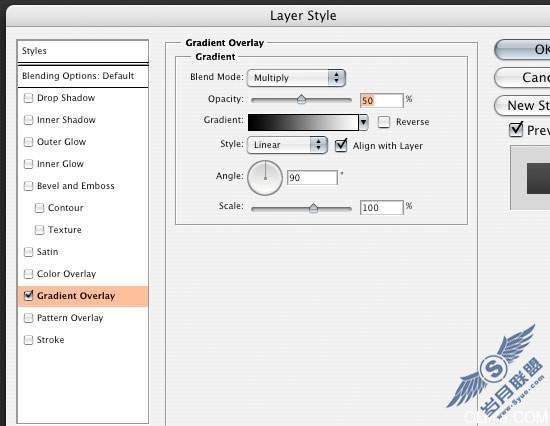Toggle the Inner Glow checkbox
This screenshot has width=550, height=426.
(28, 164)
